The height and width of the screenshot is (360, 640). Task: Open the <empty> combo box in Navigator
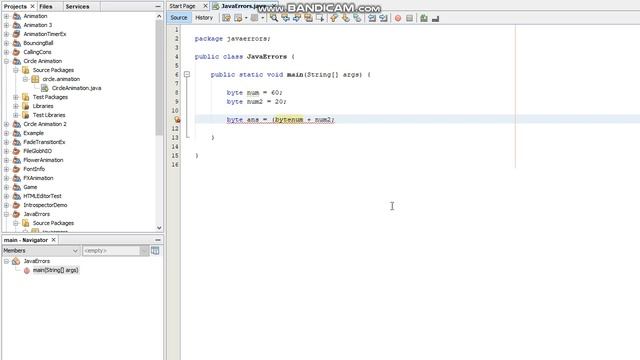116,251
